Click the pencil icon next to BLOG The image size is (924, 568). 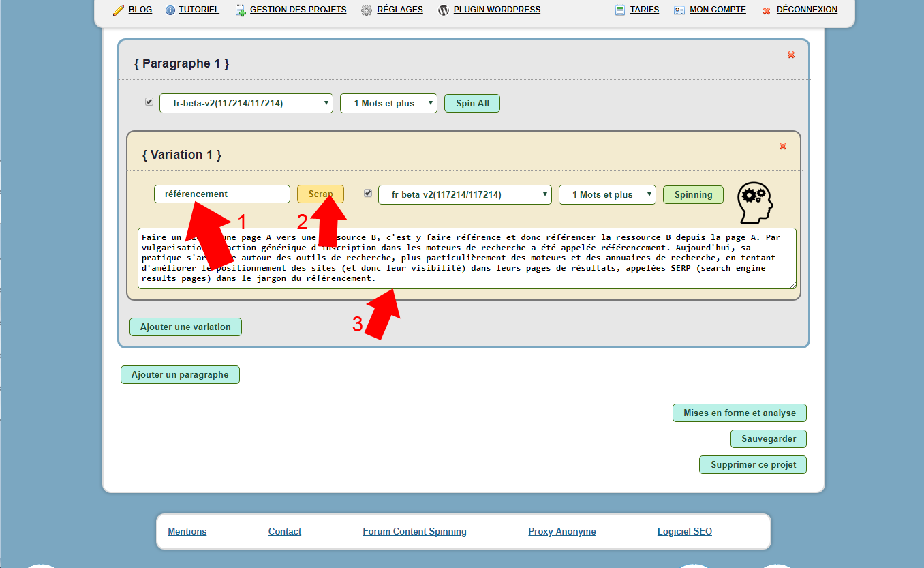coord(119,10)
